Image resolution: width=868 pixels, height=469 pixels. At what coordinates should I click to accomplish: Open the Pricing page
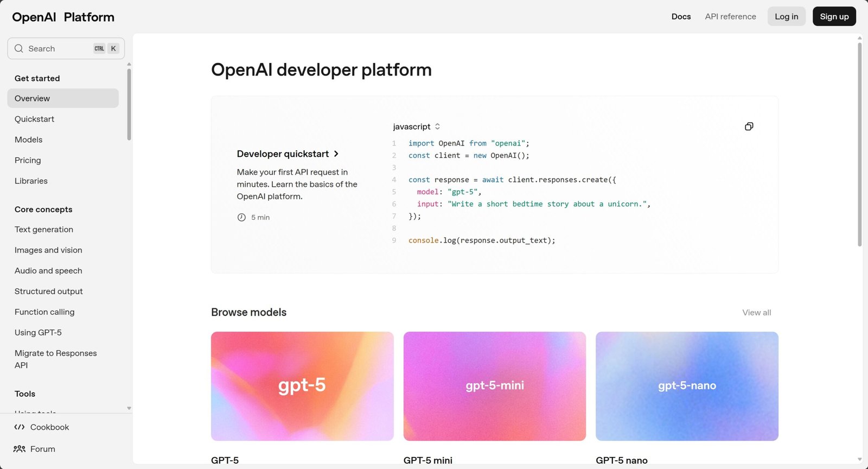pyautogui.click(x=28, y=160)
